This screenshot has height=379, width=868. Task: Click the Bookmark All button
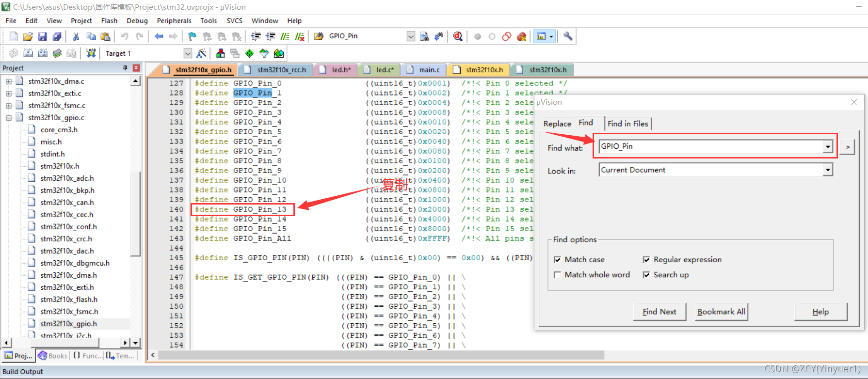point(721,312)
